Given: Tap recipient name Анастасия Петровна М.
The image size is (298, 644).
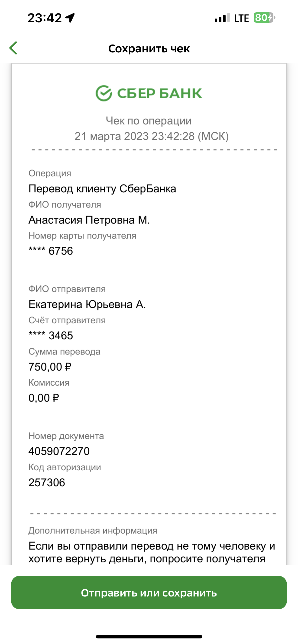Looking at the screenshot, I should pos(89,220).
